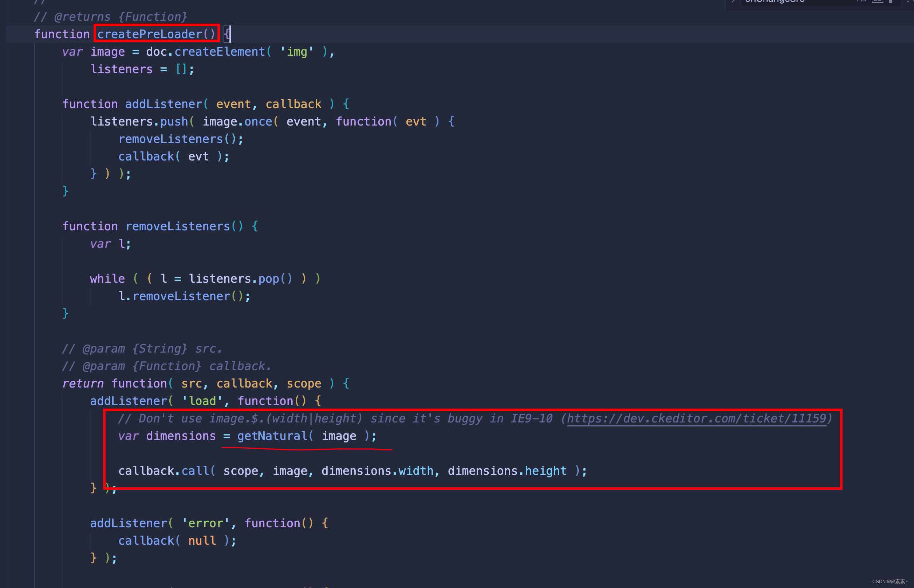Click 'var' in the 'var l;' declaration

101,244
